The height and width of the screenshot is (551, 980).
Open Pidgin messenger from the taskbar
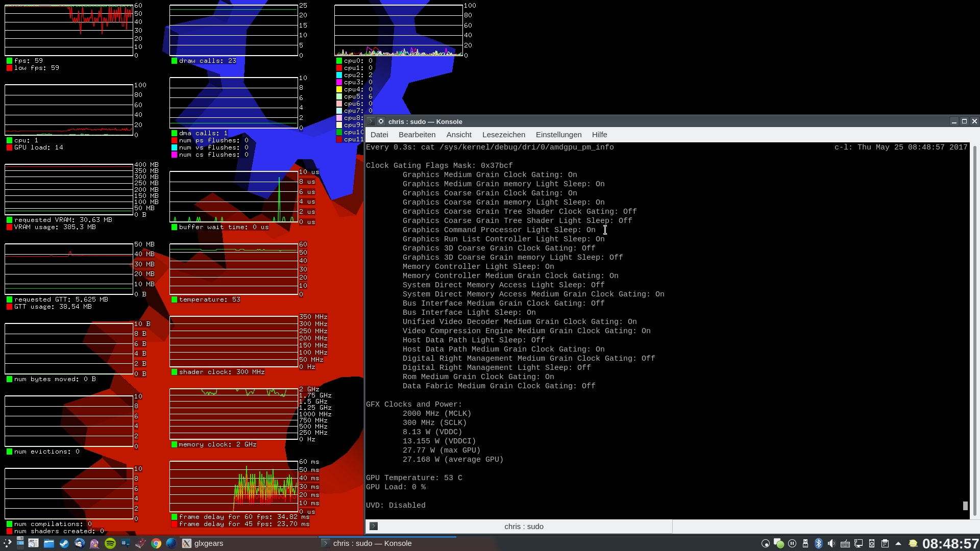tap(95, 543)
